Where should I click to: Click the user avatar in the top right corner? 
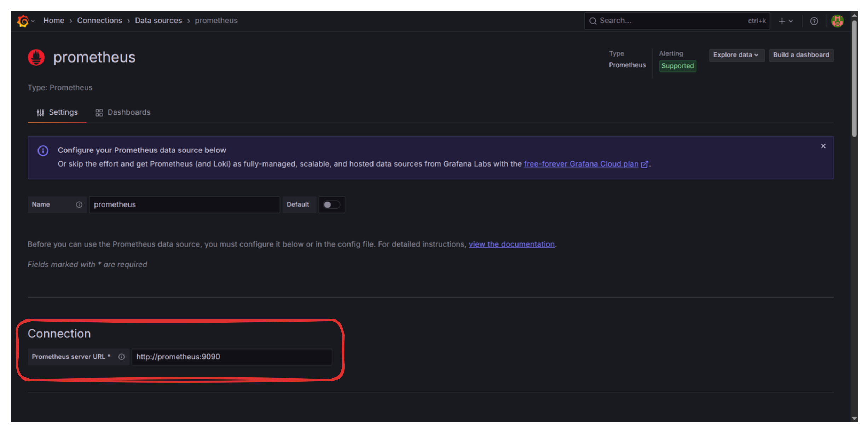point(837,21)
